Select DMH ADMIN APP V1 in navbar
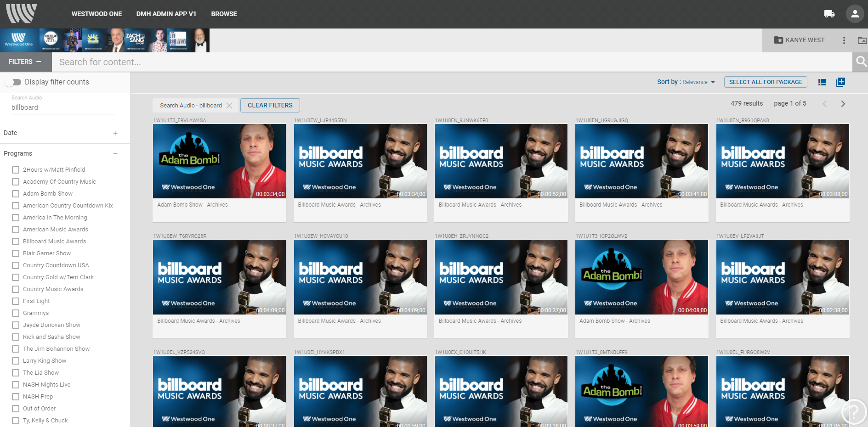This screenshot has width=868, height=427. (x=166, y=14)
